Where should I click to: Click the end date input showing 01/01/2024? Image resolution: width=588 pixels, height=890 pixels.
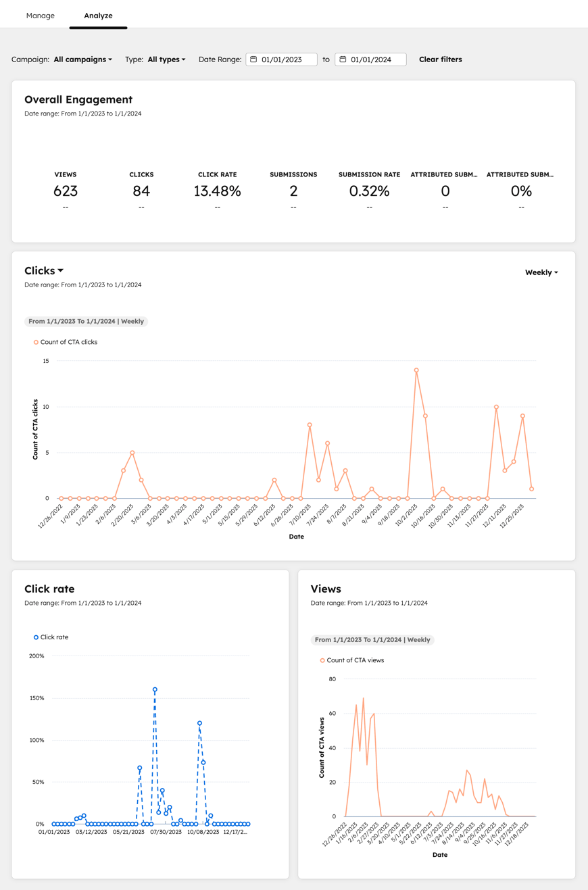pos(376,59)
